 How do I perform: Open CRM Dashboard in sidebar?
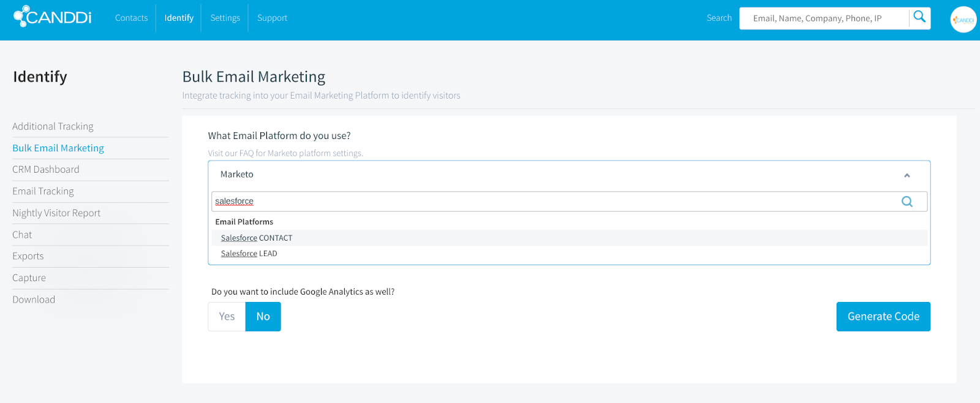point(46,170)
